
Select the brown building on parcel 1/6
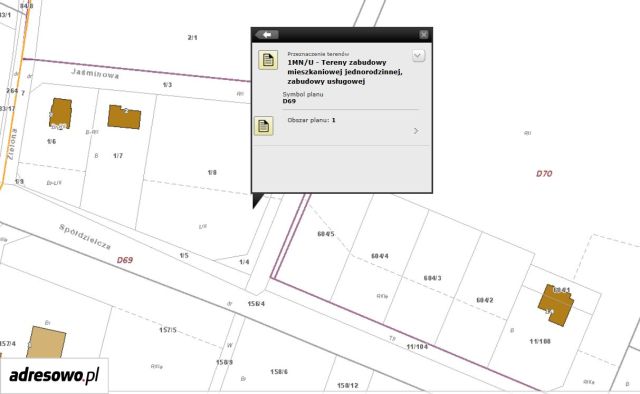[x=60, y=114]
